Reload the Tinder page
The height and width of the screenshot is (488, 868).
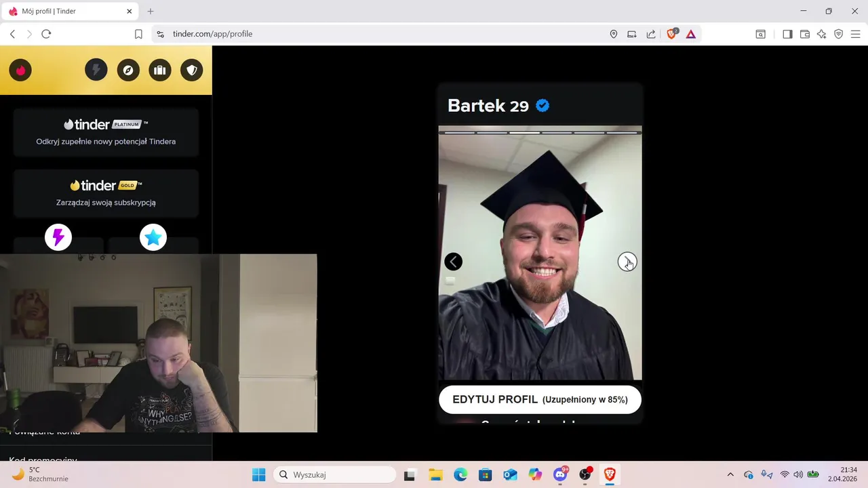pos(46,34)
